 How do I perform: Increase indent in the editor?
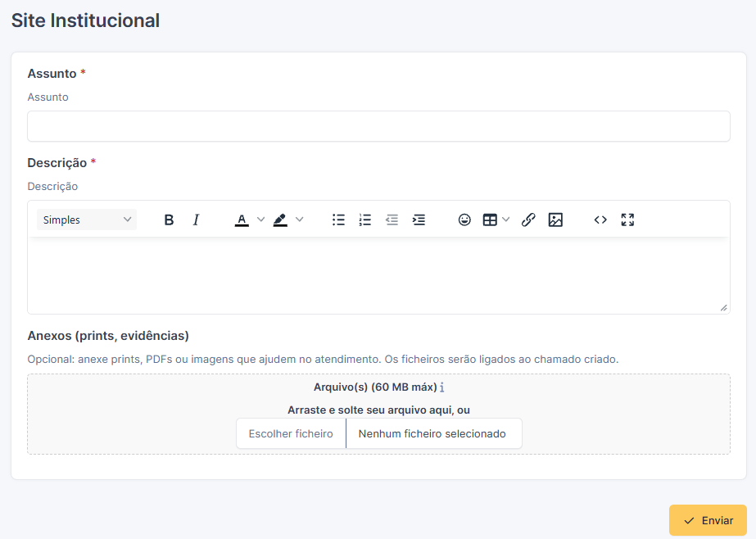tap(419, 220)
